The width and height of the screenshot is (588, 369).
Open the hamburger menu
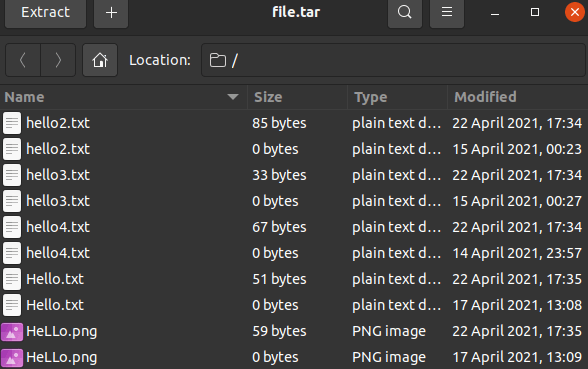click(447, 12)
